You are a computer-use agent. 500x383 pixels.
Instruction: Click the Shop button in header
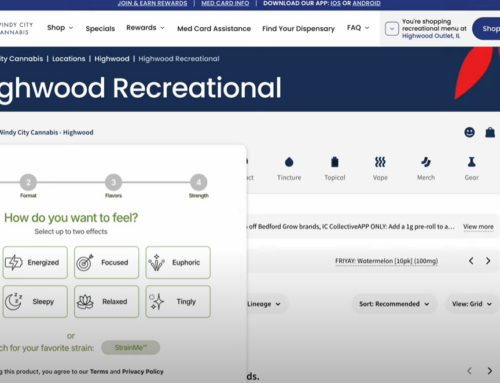click(487, 29)
